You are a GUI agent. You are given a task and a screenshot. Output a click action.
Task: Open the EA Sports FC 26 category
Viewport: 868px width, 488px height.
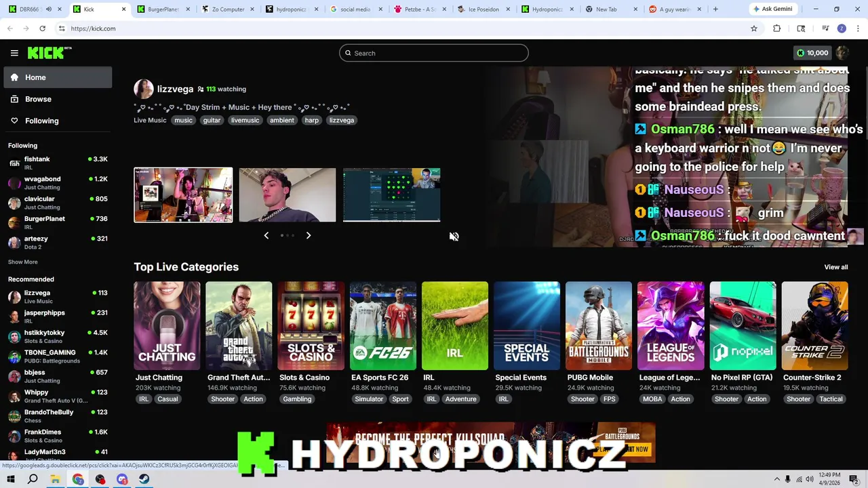click(x=382, y=326)
